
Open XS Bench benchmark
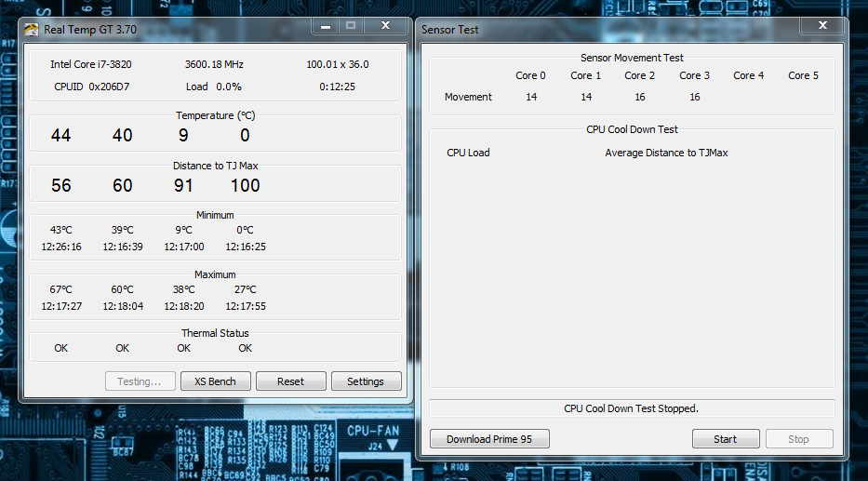[x=215, y=381]
